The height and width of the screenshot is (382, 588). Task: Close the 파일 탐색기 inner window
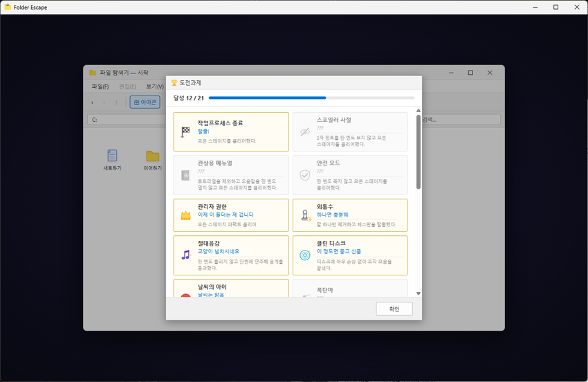click(490, 73)
